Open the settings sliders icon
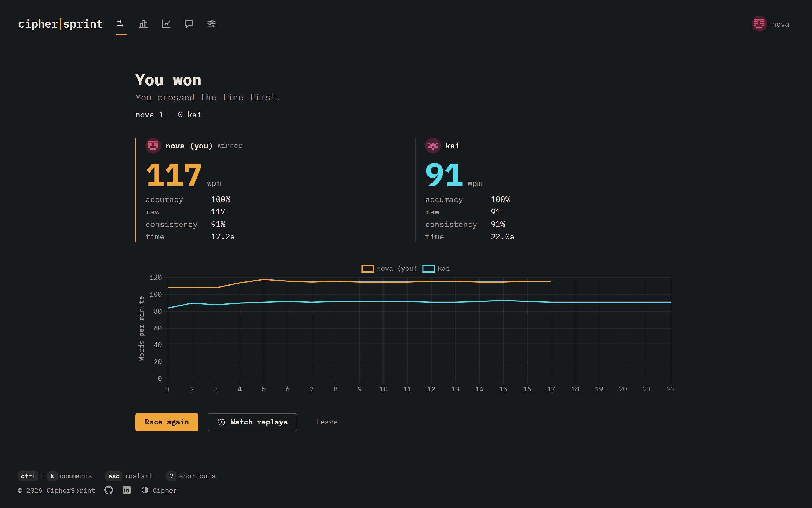The height and width of the screenshot is (508, 812). coord(211,24)
